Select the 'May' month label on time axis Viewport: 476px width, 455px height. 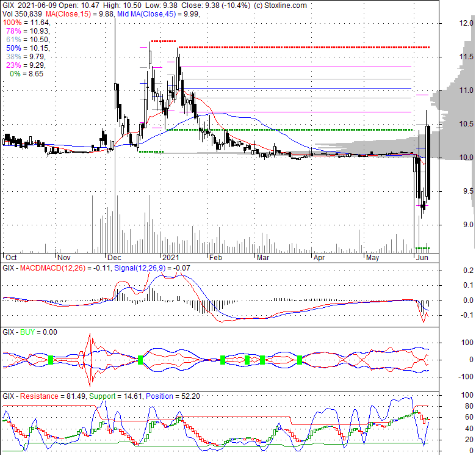point(372,258)
